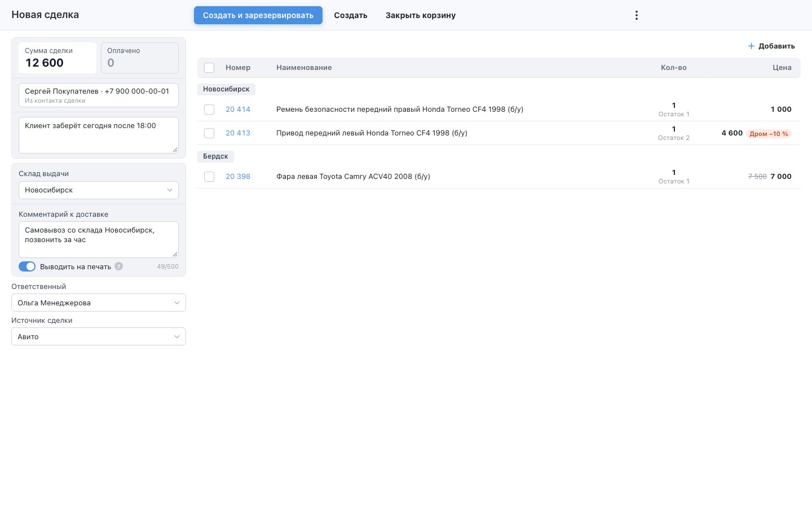Screen dimensions: 812x508
Task: Click the 'Кол-во' column header
Action: (x=674, y=68)
